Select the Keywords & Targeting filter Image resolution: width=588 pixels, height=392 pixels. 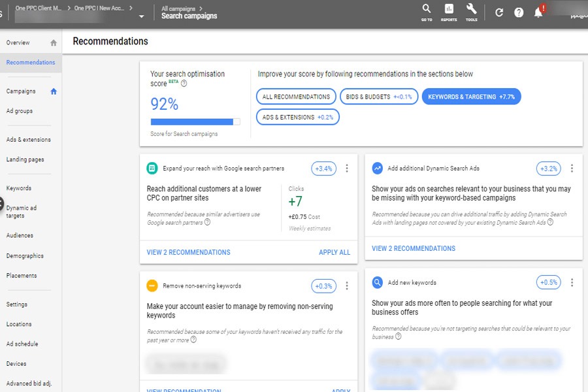pos(471,97)
